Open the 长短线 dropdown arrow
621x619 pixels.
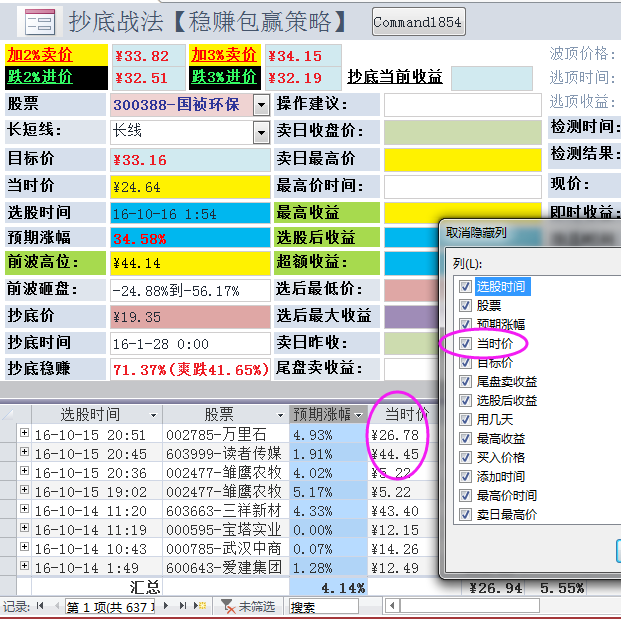(261, 131)
